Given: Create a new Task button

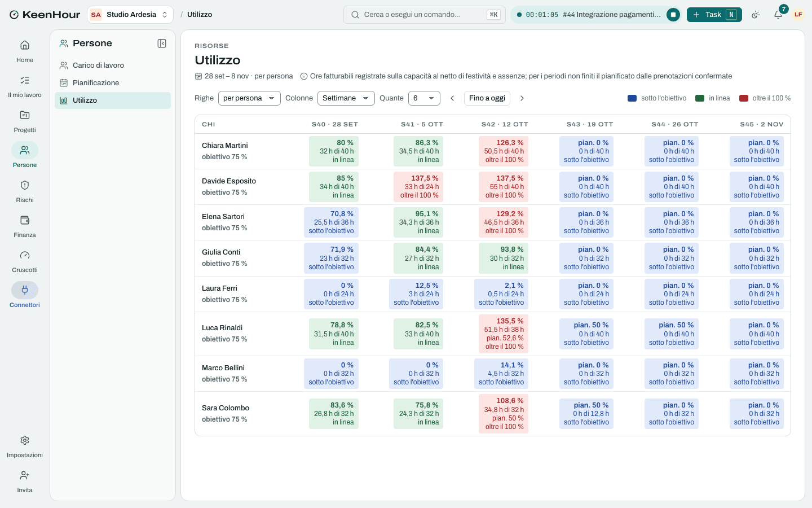Looking at the screenshot, I should click(x=714, y=15).
